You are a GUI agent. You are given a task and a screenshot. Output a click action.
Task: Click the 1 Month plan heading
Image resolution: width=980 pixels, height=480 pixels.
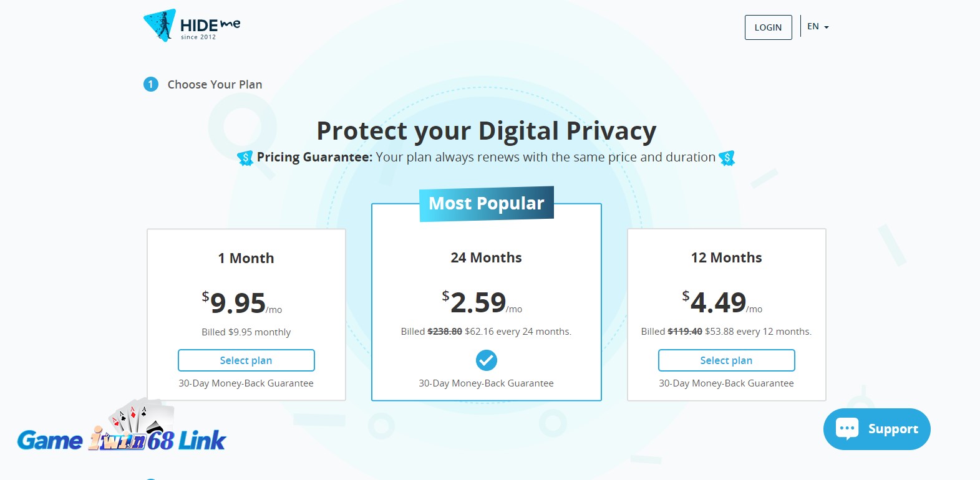pos(246,258)
